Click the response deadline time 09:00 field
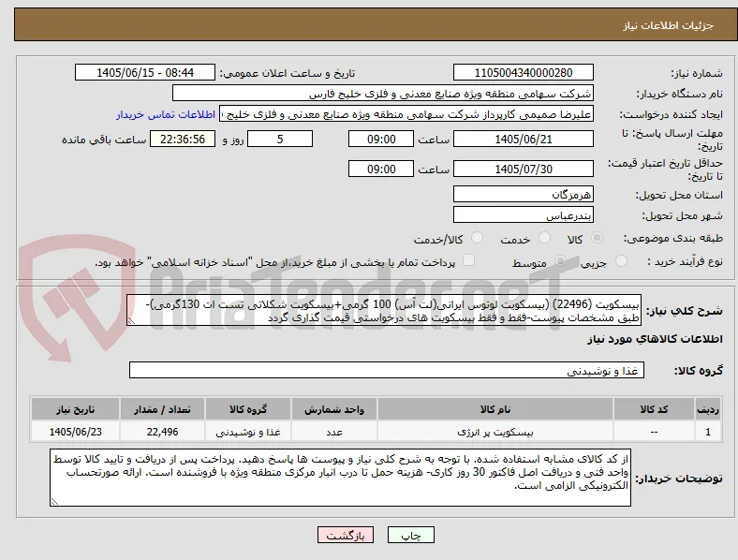This screenshot has width=738, height=560. pos(381,139)
